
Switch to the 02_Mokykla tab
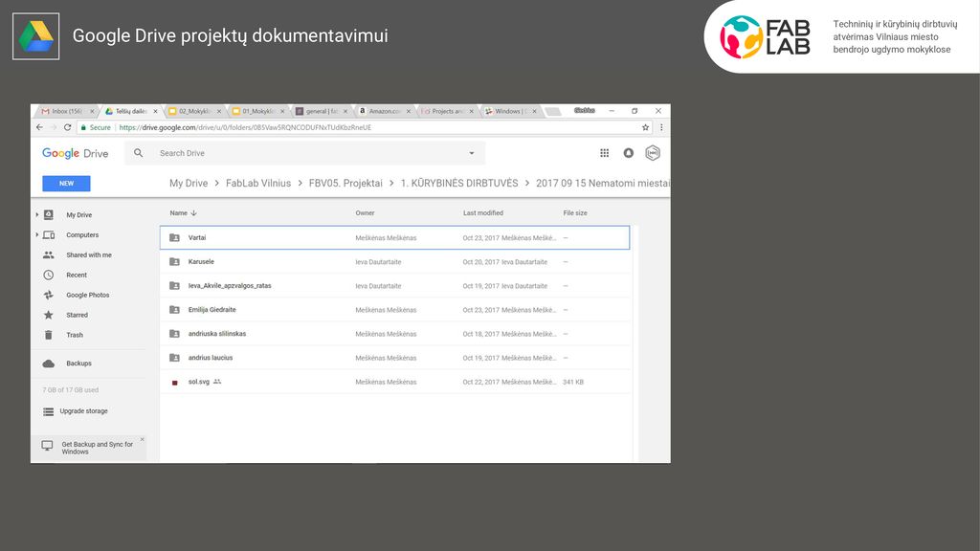click(x=194, y=111)
